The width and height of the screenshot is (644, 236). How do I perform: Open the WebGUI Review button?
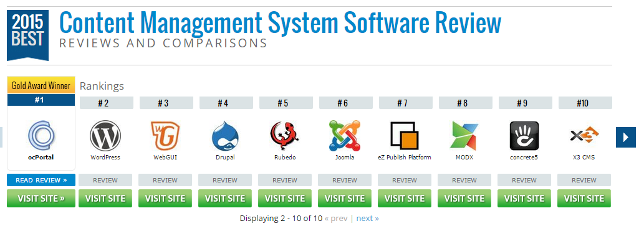165,180
